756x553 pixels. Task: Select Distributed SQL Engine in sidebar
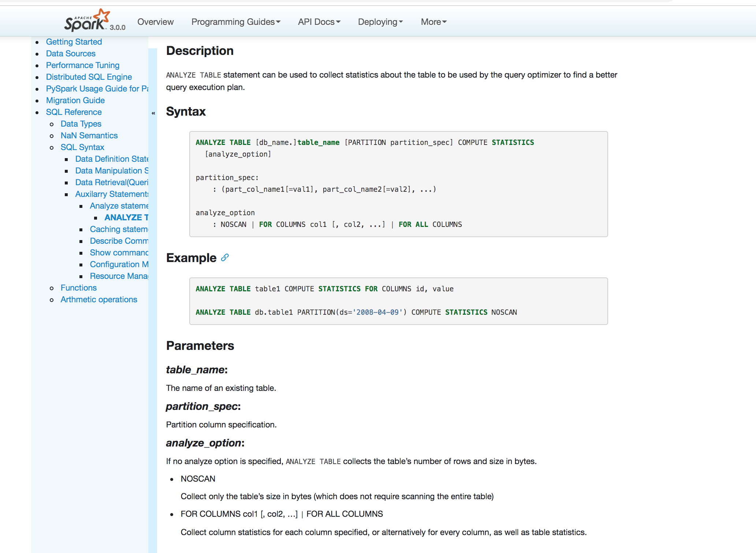point(89,77)
